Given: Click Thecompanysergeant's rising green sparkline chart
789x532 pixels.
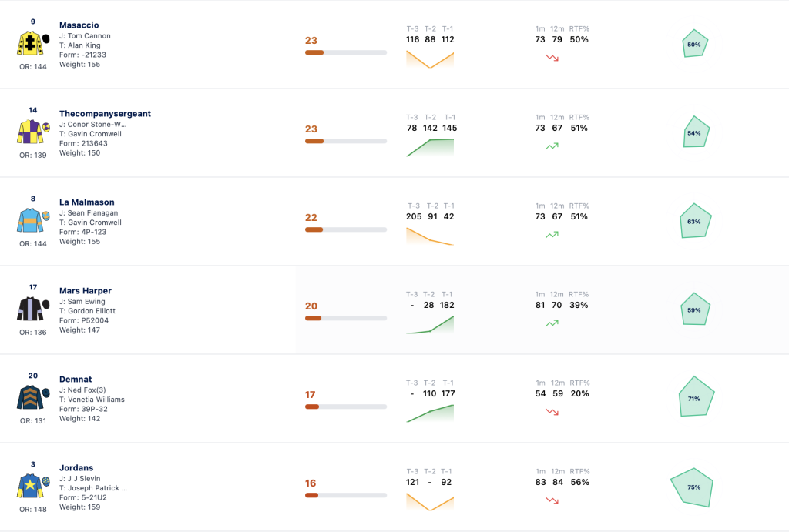Looking at the screenshot, I should pyautogui.click(x=430, y=148).
